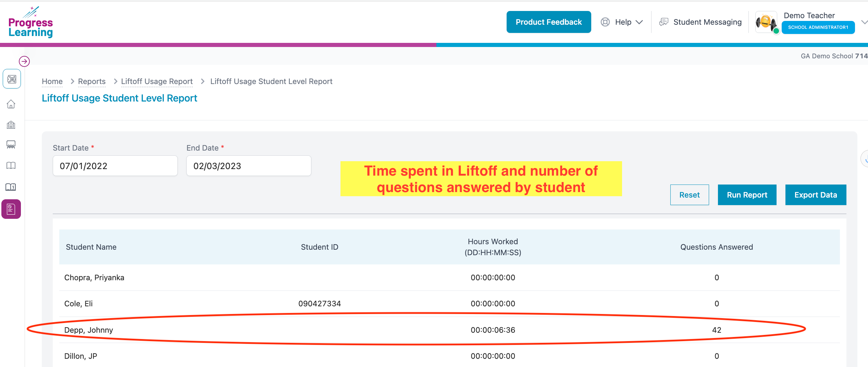
Task: Expand the sidebar with the arrow icon
Action: pyautogui.click(x=24, y=61)
